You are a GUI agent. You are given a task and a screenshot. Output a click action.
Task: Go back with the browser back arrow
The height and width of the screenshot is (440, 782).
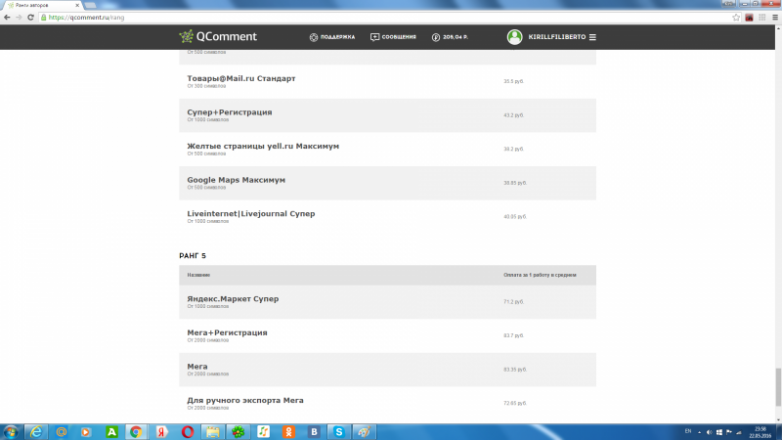pyautogui.click(x=7, y=17)
